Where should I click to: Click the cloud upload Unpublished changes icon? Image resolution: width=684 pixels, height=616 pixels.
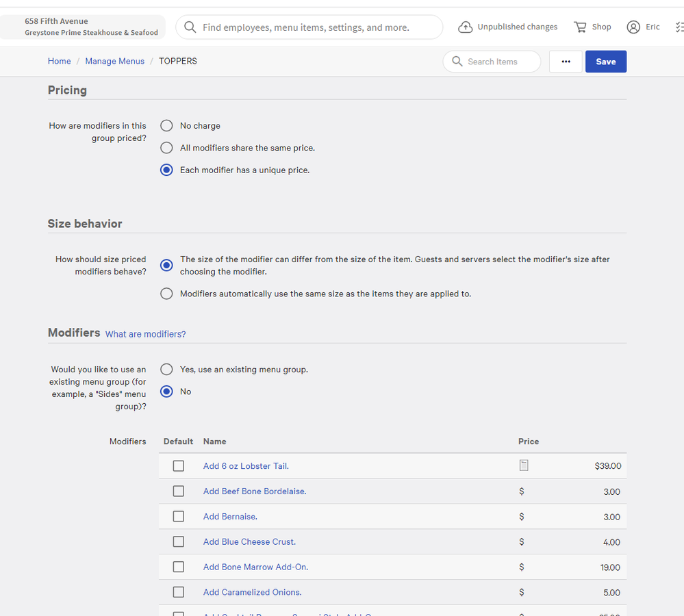coord(466,27)
